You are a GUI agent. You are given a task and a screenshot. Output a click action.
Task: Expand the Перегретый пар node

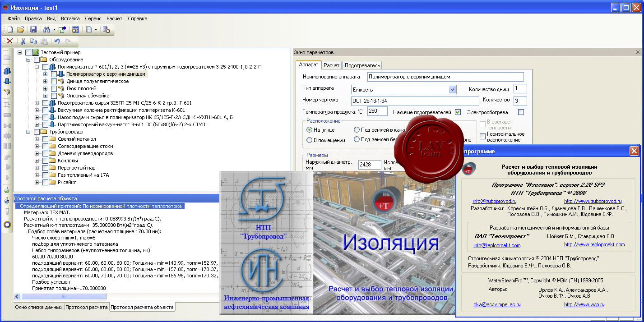[37, 168]
